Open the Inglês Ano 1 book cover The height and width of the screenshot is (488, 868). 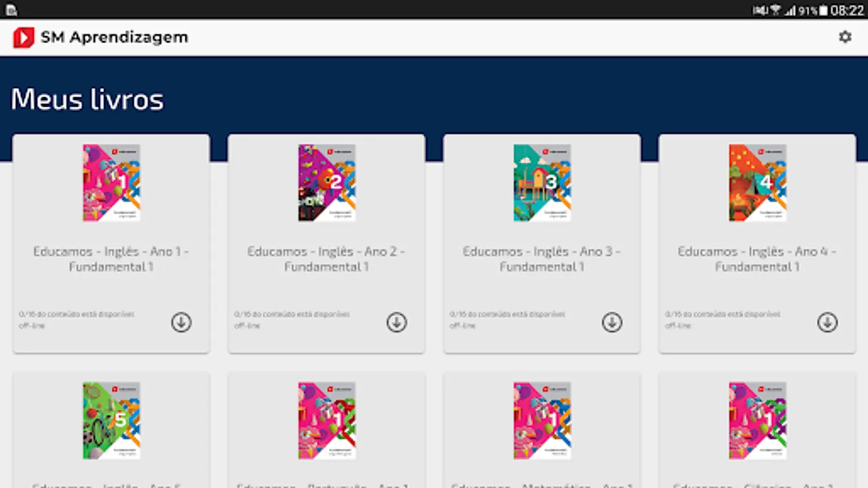pyautogui.click(x=111, y=183)
